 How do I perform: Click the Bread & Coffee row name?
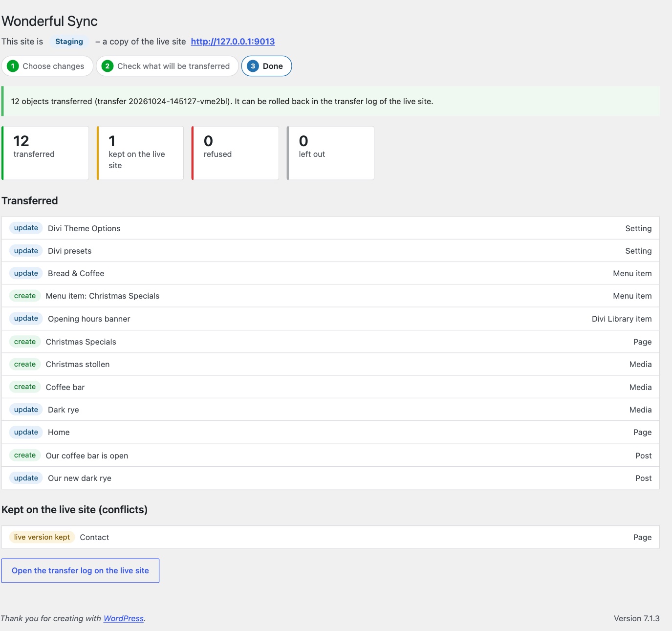point(76,273)
